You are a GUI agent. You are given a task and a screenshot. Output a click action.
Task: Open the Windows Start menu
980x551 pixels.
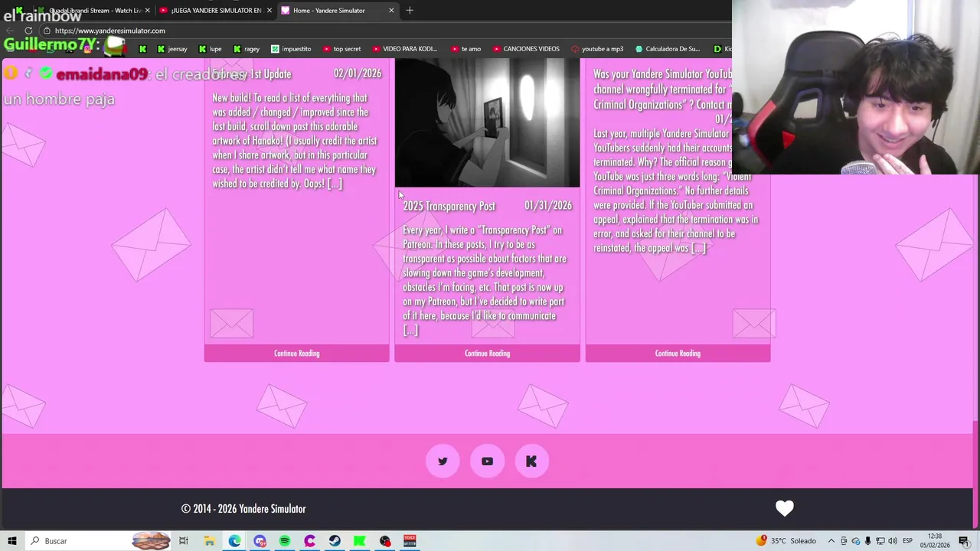tap(11, 541)
